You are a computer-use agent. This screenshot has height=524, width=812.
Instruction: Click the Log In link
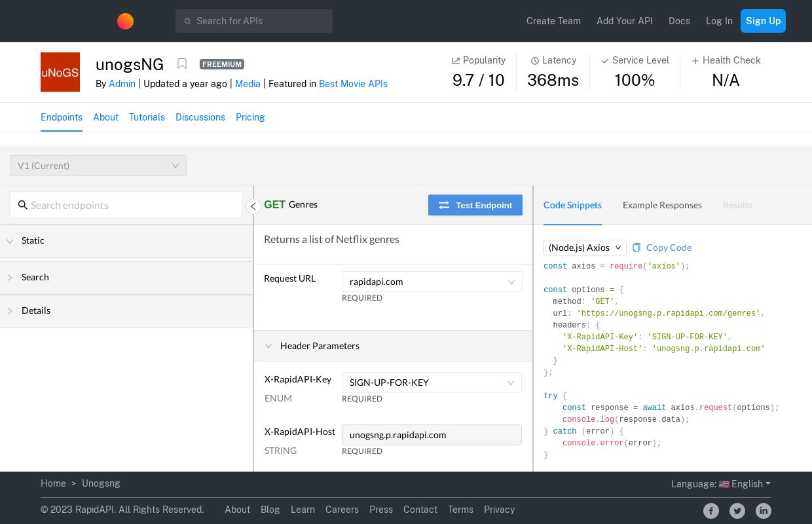tap(719, 21)
